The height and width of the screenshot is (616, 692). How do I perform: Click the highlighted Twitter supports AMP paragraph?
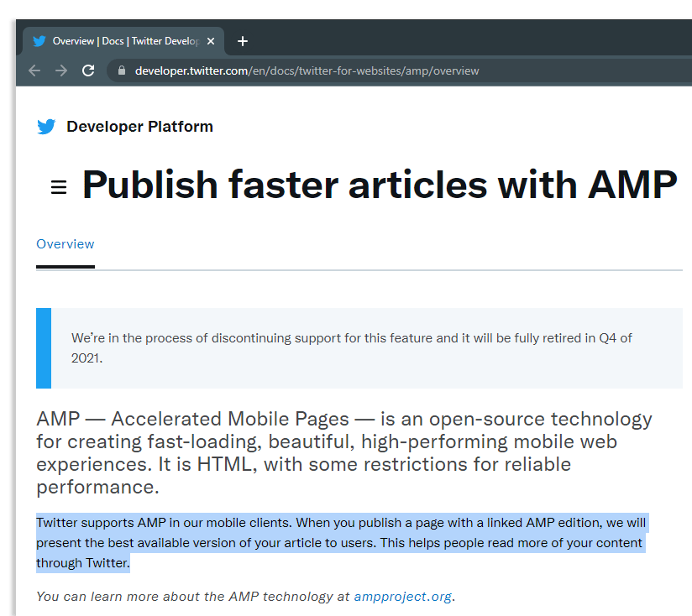pyautogui.click(x=341, y=543)
